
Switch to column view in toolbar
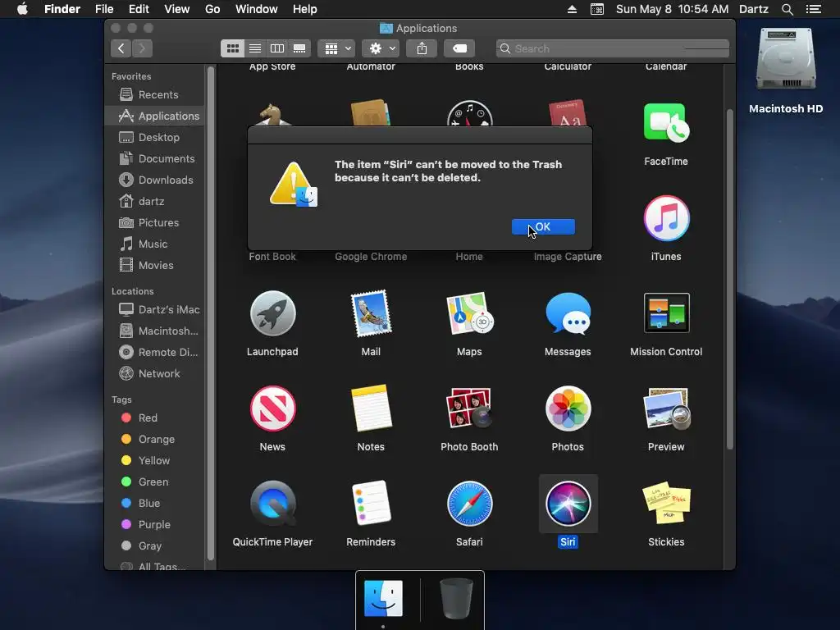(x=277, y=48)
